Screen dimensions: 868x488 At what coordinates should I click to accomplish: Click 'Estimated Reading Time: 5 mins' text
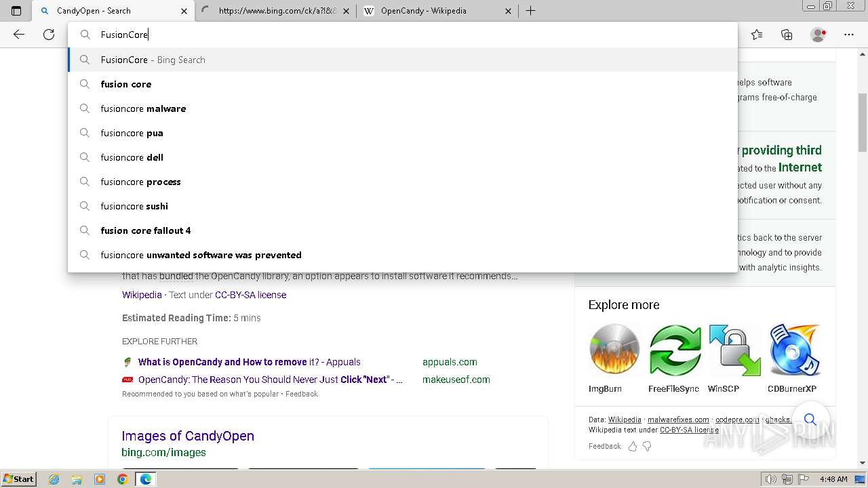(x=191, y=318)
